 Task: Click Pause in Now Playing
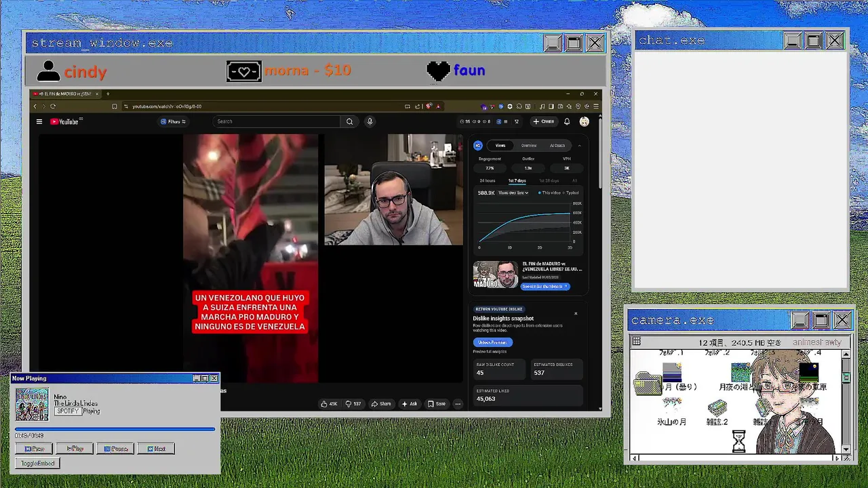pyautogui.click(x=115, y=449)
